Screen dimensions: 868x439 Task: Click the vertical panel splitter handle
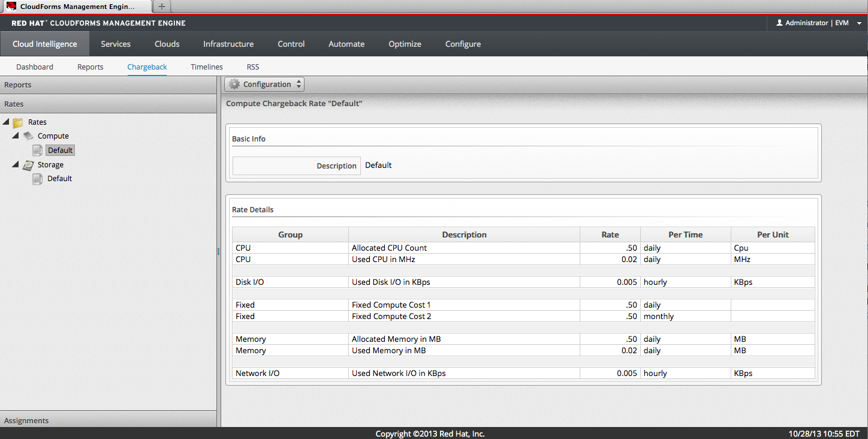click(x=219, y=252)
